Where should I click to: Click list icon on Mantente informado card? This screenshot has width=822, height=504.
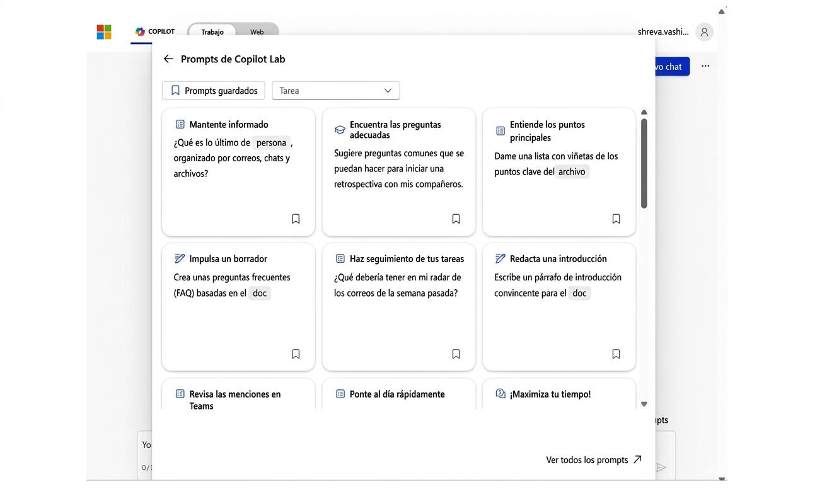pos(180,125)
